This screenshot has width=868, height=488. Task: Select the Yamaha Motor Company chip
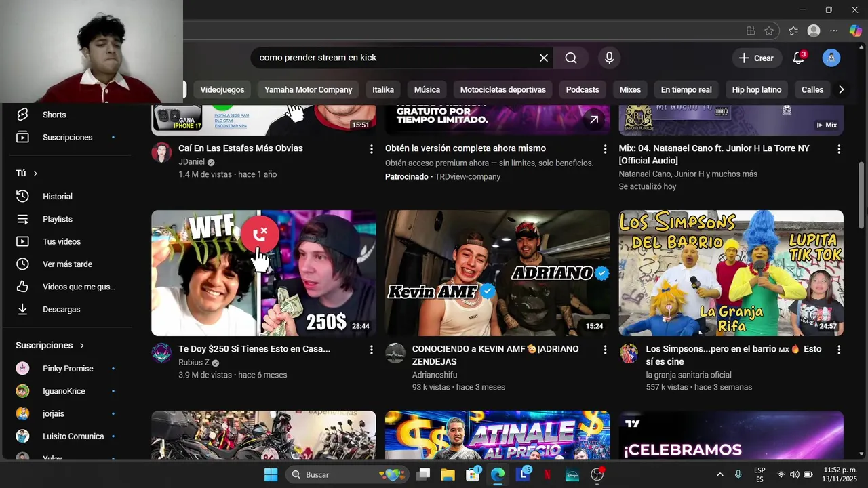point(309,89)
